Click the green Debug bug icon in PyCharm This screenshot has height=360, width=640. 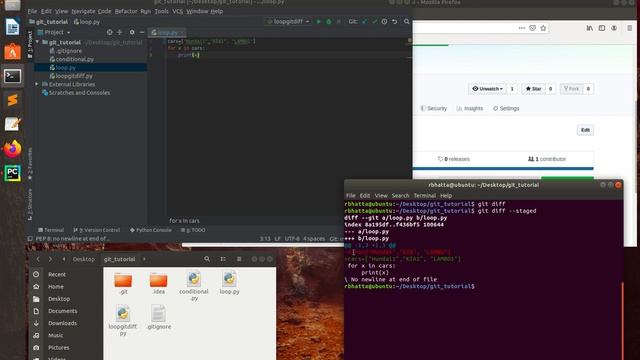tap(329, 22)
